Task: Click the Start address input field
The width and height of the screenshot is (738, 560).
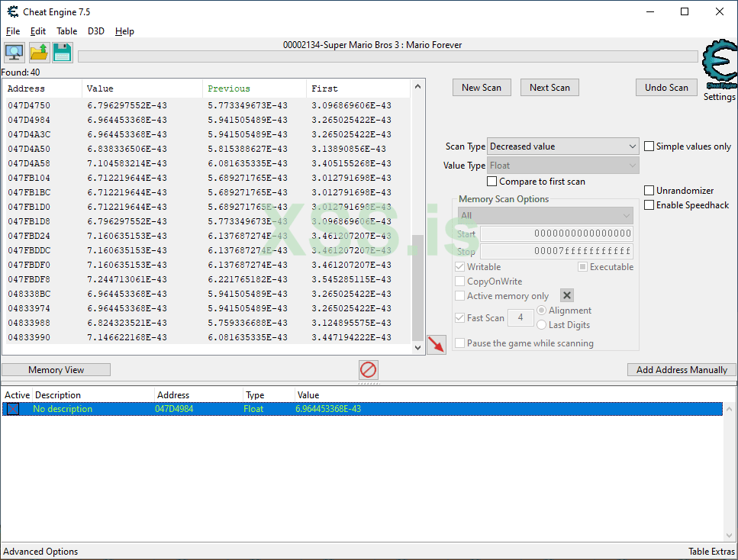Action: click(556, 233)
